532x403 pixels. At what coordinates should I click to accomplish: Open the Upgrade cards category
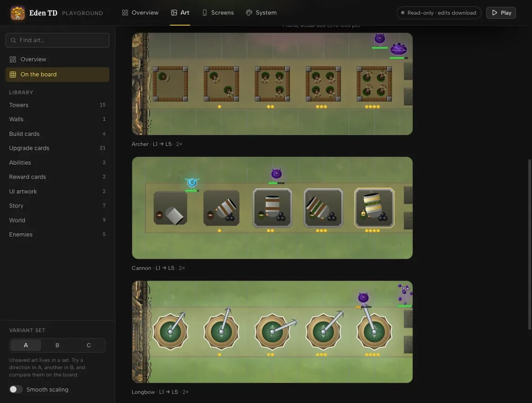57,148
